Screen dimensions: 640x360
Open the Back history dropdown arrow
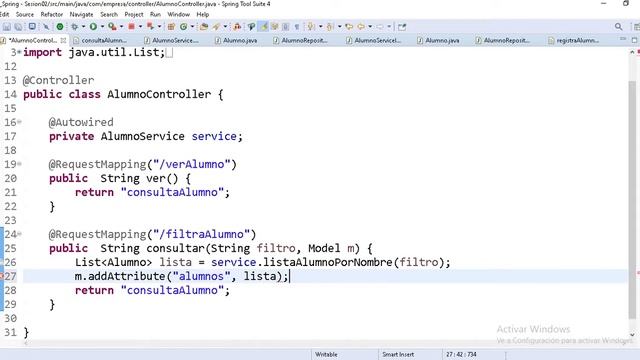coord(370,27)
